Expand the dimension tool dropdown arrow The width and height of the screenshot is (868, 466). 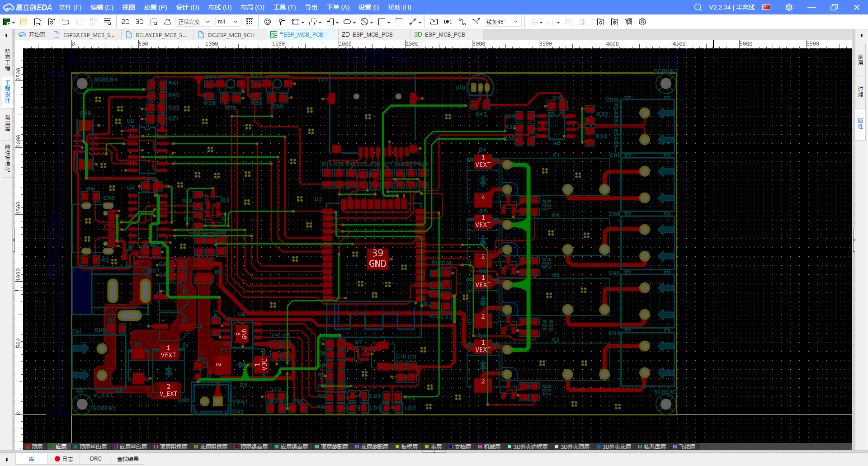click(x=420, y=22)
